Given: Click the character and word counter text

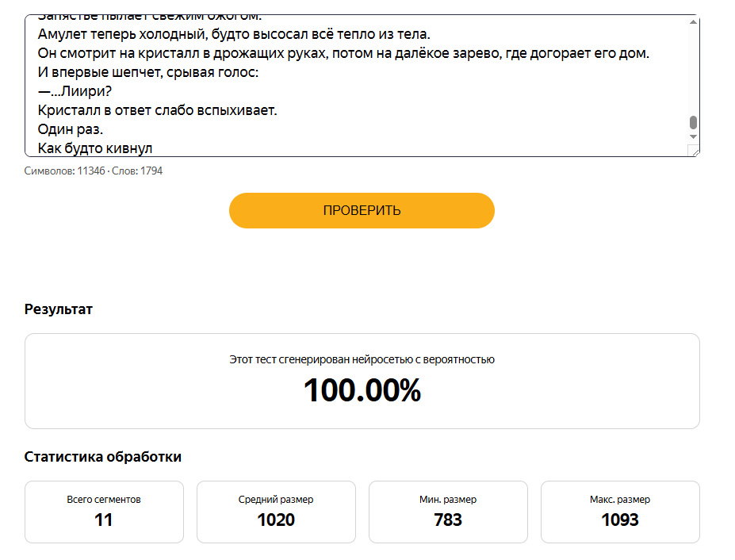Looking at the screenshot, I should (94, 171).
